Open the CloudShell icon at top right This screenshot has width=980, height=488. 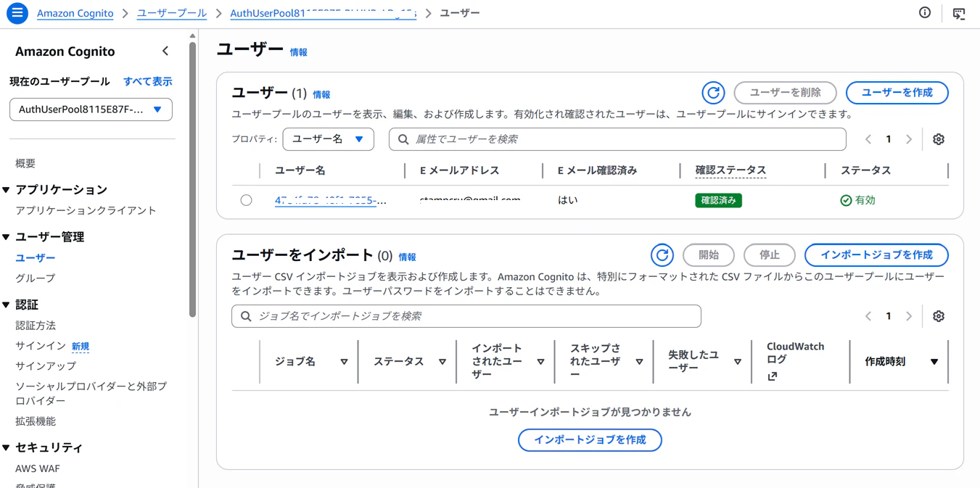click(959, 13)
